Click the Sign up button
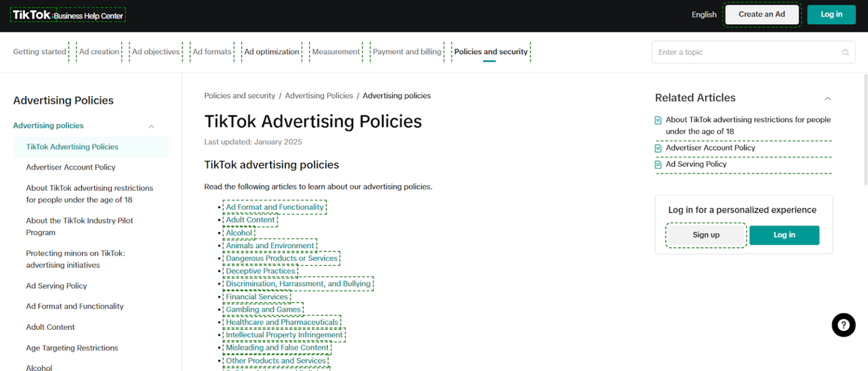This screenshot has width=868, height=371. 706,235
